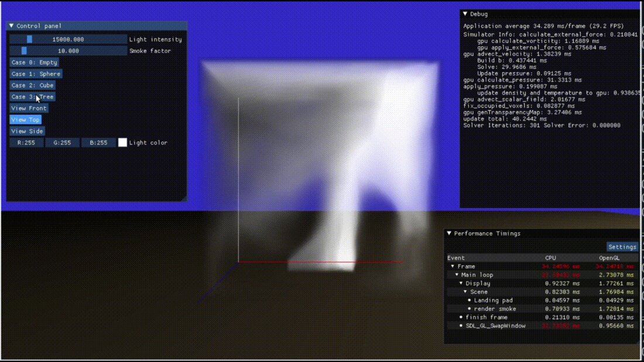Open the white Light color swatch
This screenshot has height=362, width=644.
click(122, 143)
